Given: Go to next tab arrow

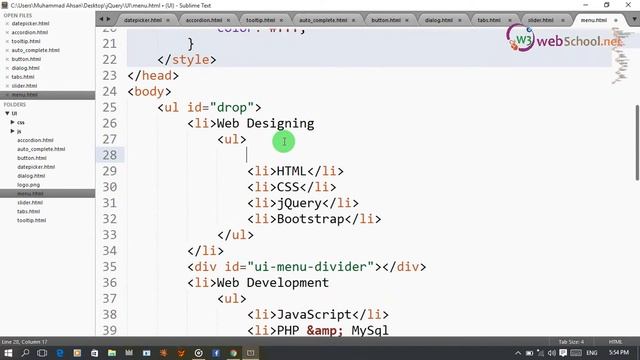Looking at the screenshot, I should click(109, 19).
